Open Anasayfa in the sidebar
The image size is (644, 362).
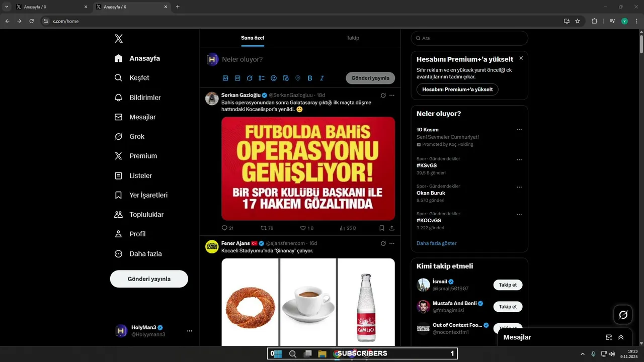click(137, 58)
